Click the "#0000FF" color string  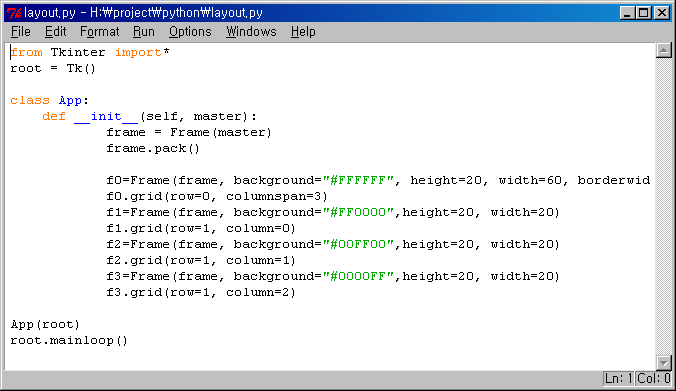point(359,276)
